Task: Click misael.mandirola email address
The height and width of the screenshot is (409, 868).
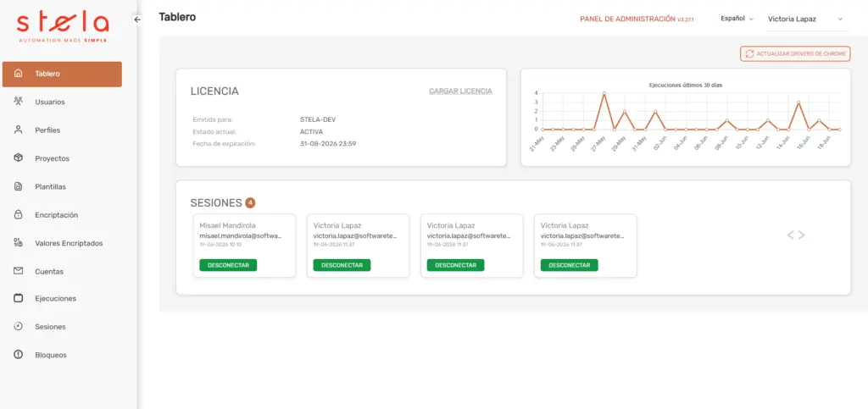Action: click(x=241, y=235)
